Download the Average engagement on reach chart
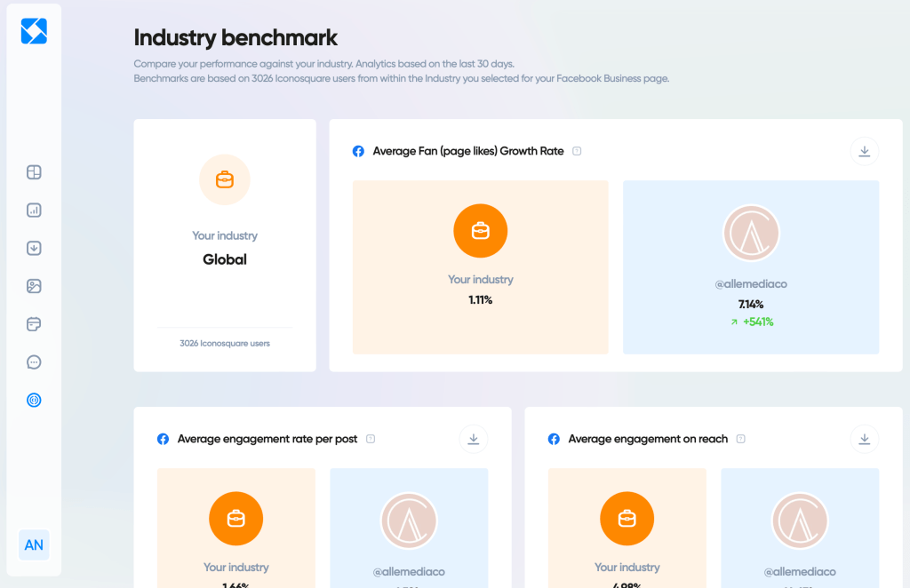The image size is (910, 588). (x=864, y=439)
